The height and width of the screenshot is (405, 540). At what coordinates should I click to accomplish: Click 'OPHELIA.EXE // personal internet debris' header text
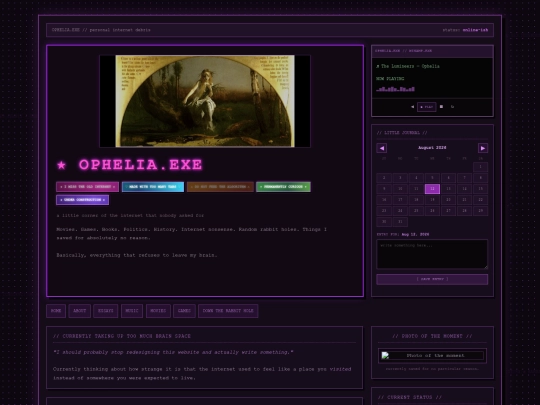[x=101, y=30]
